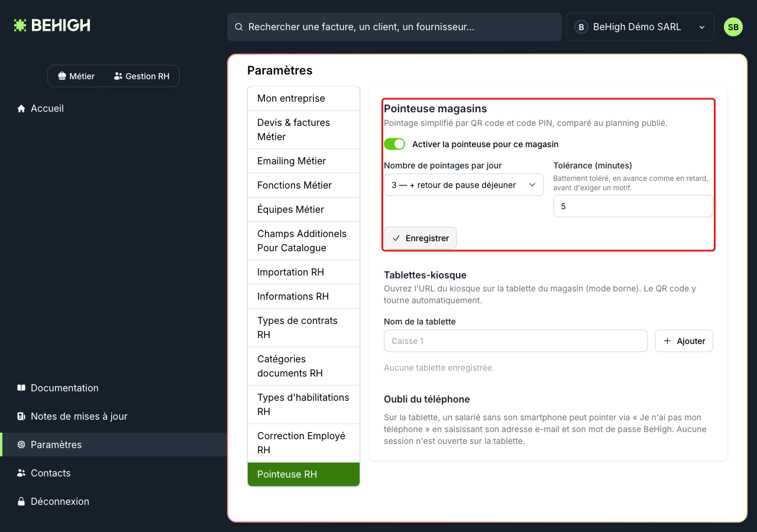Image resolution: width=757 pixels, height=532 pixels.
Task: Open the Mon entreprise settings tab
Action: [303, 98]
